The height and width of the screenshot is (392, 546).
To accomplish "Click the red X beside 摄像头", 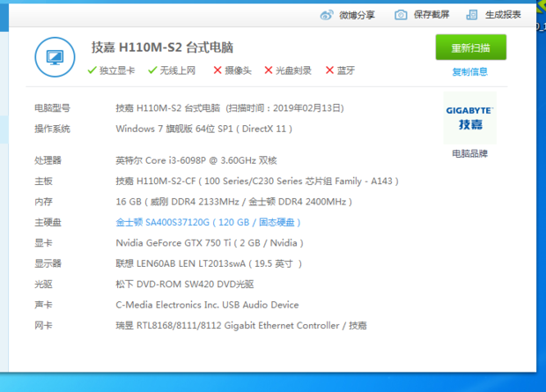I will [x=218, y=70].
